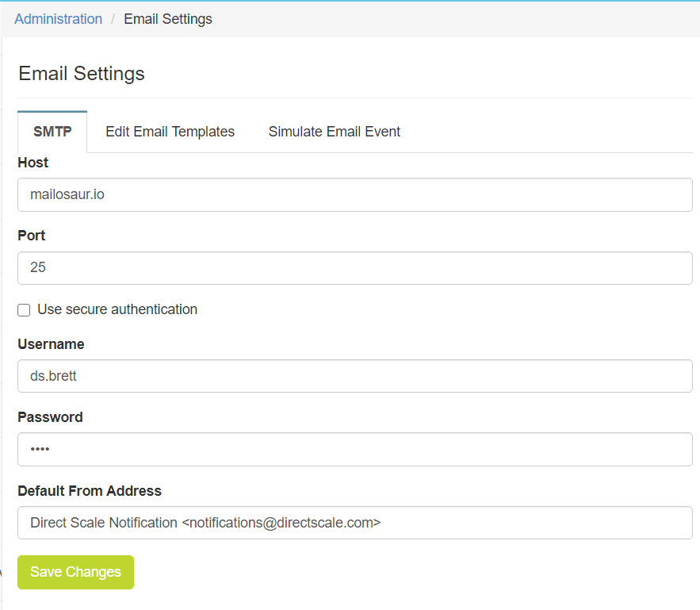Focus the Username field with ds.brett
The image size is (700, 610).
[x=354, y=376]
